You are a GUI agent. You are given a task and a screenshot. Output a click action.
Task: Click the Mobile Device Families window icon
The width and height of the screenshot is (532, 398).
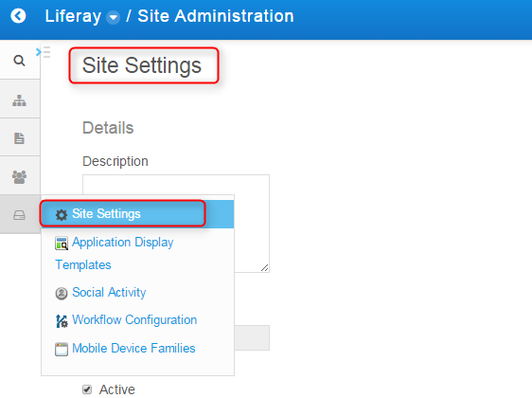pyautogui.click(x=62, y=349)
